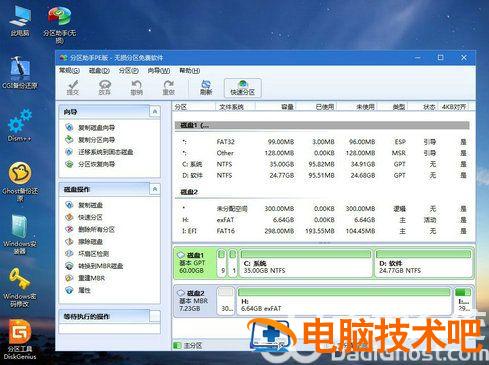Click the 容量 column header
489x365 pixels.
pos(276,107)
